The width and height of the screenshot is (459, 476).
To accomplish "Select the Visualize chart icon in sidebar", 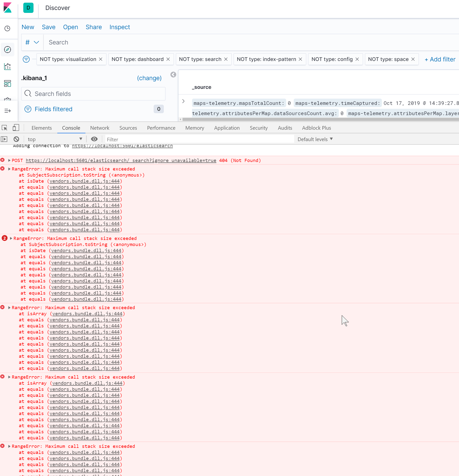I will click(8, 67).
